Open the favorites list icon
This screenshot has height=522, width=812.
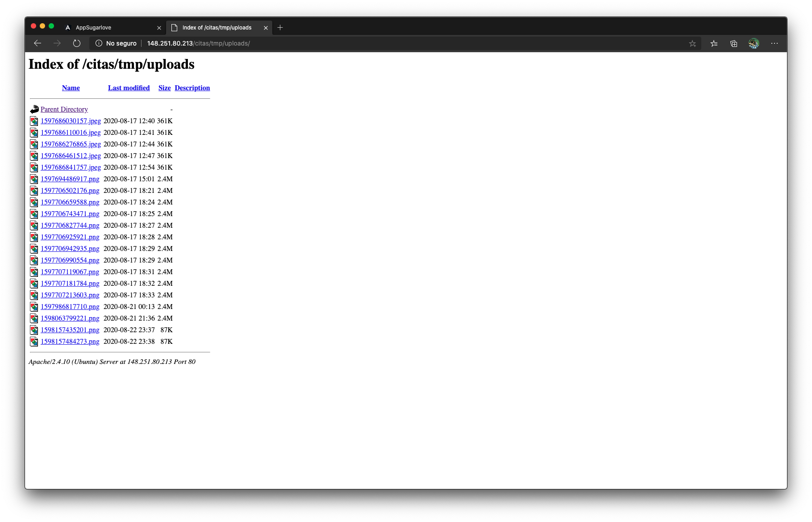(714, 43)
